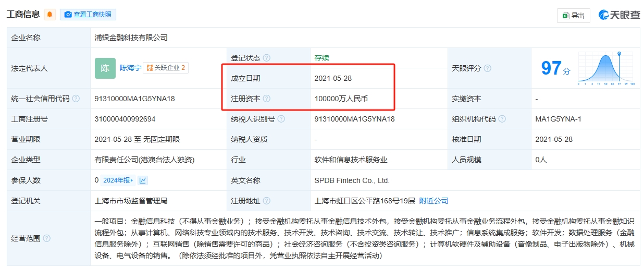
Task: Expand the 2024年报 dropdown tag
Action: [118, 180]
